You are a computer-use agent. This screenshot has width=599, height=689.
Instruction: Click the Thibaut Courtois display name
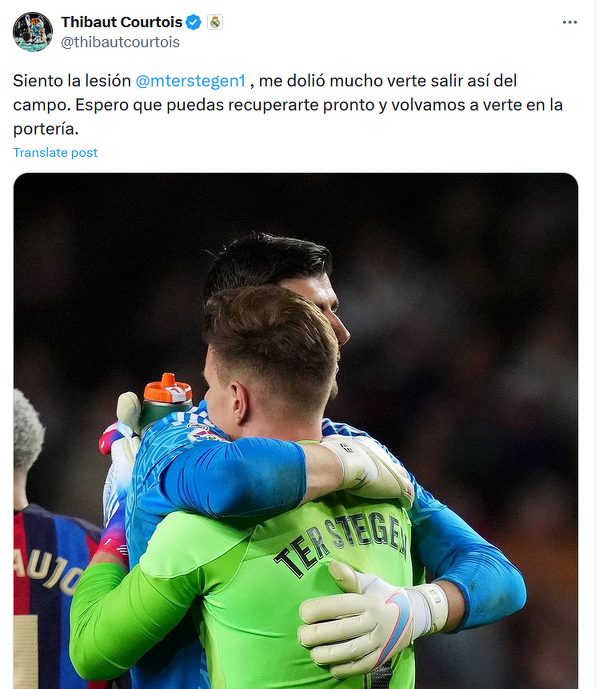click(x=121, y=22)
